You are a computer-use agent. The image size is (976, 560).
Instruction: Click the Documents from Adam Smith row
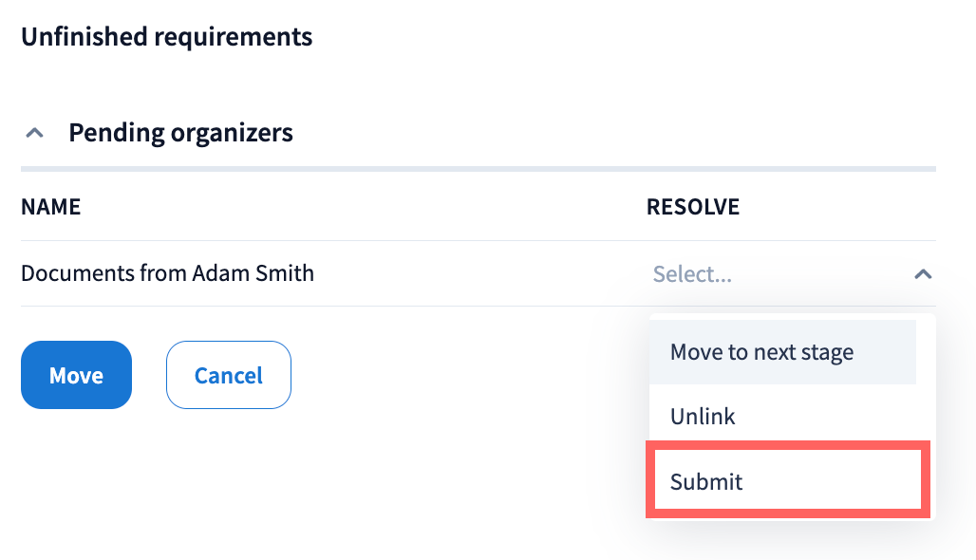pos(167,273)
